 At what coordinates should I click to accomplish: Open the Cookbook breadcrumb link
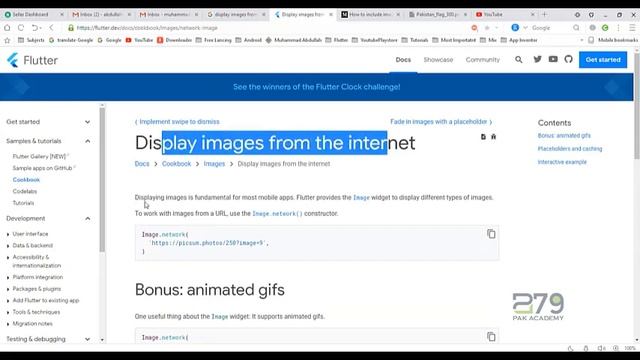tap(176, 164)
